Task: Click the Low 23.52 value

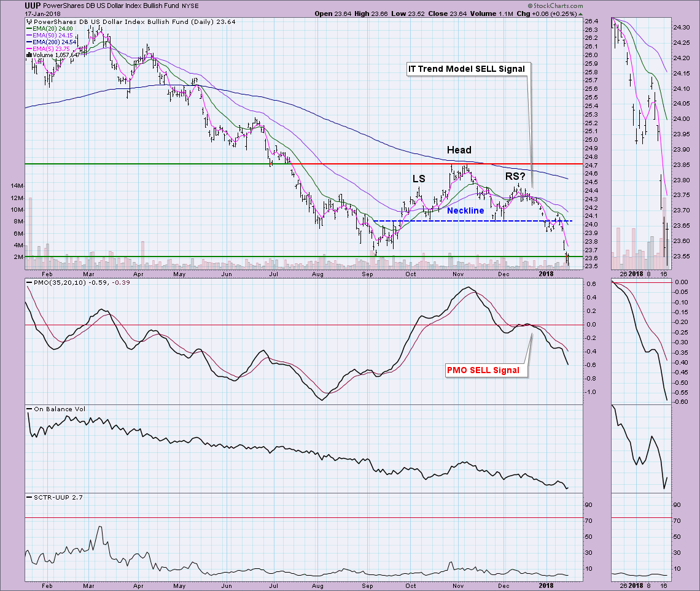Action: (408, 14)
